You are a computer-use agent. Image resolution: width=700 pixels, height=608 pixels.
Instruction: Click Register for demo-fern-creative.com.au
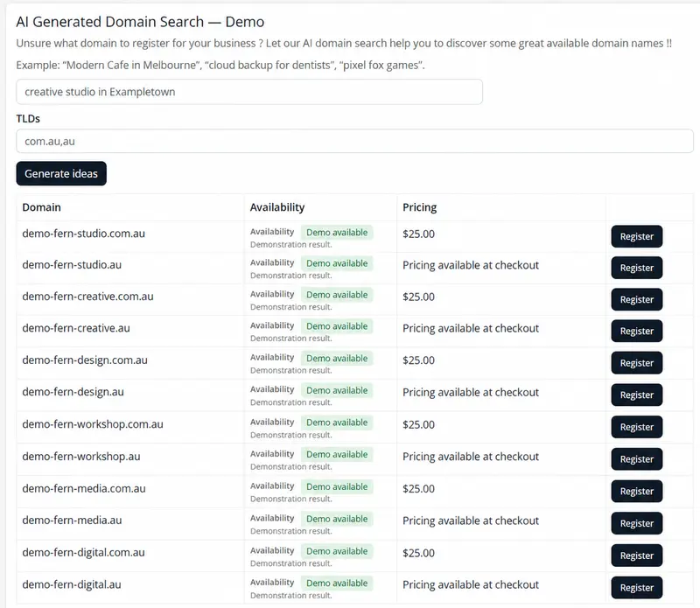637,299
